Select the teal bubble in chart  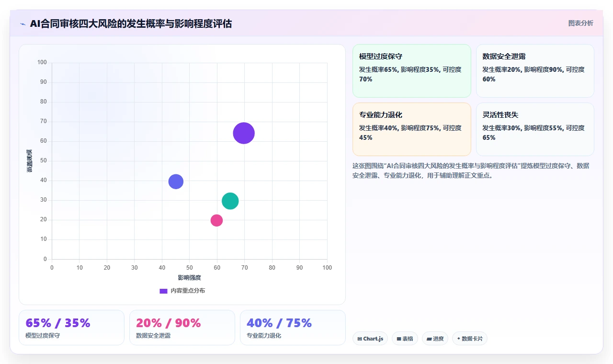point(230,201)
